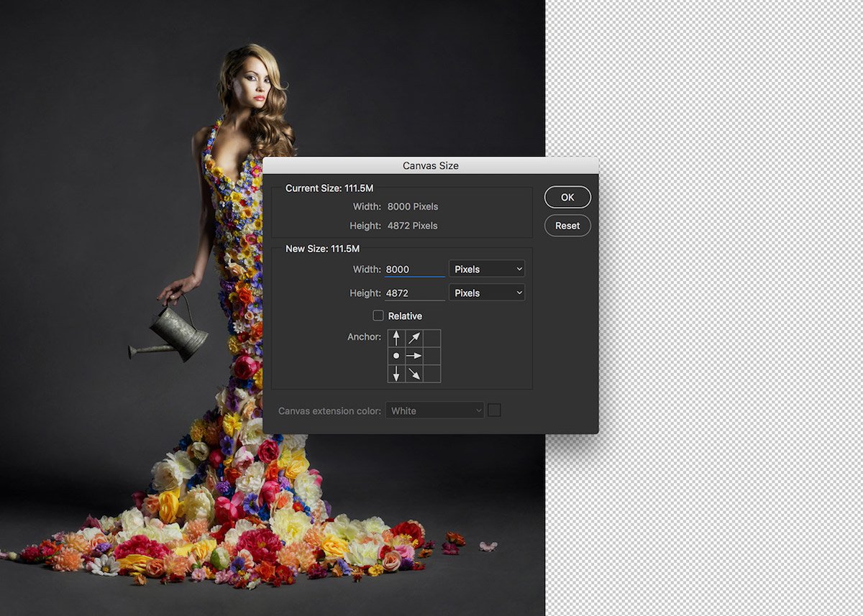Select the right-pointing anchor arrow
Viewport: 863px width, 616px height.
click(414, 356)
